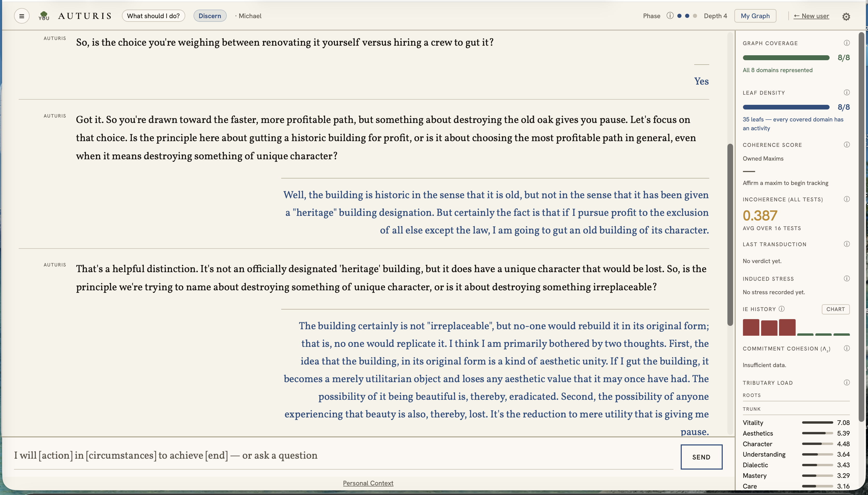Open Commitment Cohesion info icon
Viewport: 868px width, 495px height.
tap(846, 348)
